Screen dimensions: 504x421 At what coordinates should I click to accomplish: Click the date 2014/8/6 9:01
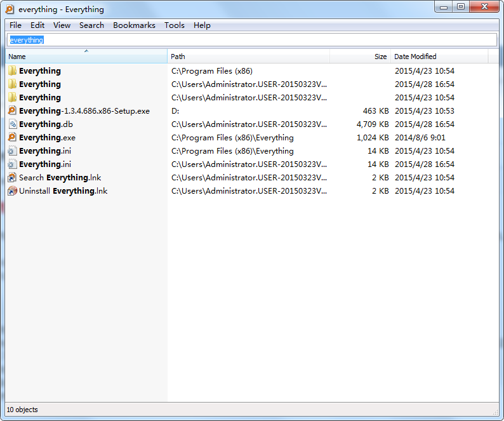(420, 138)
